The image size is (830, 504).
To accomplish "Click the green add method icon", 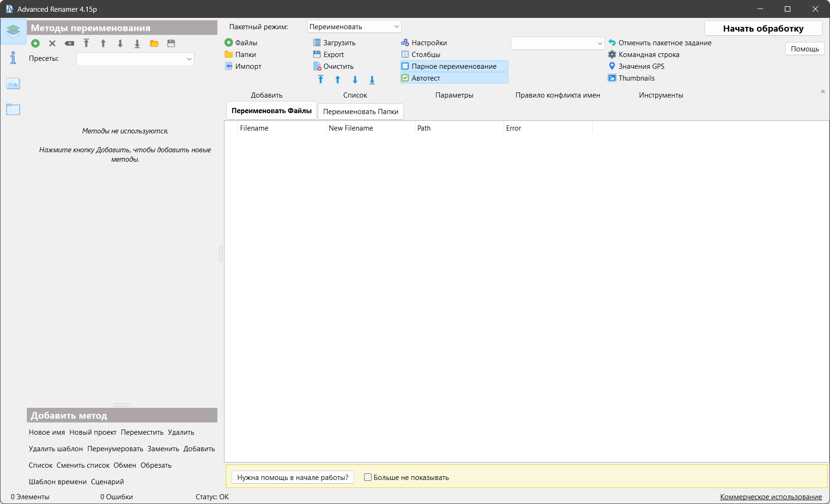I will pyautogui.click(x=35, y=43).
